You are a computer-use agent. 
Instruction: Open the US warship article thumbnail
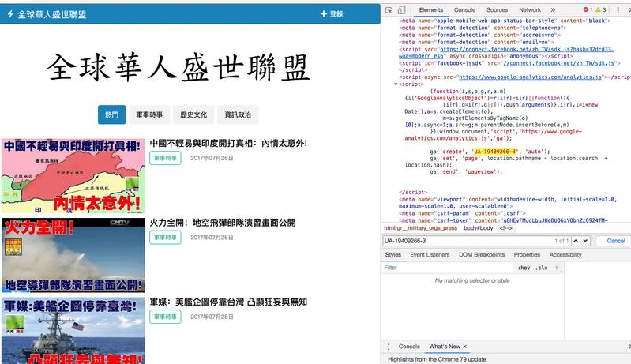point(73,331)
